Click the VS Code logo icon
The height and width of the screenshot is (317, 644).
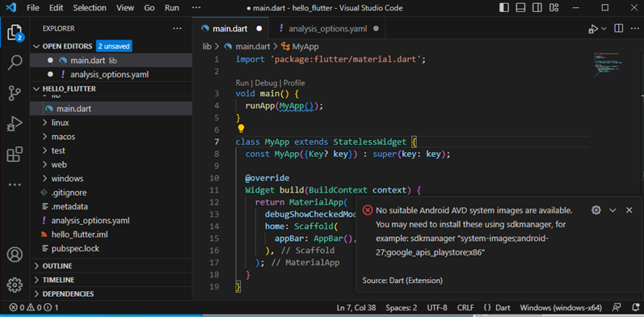click(11, 8)
